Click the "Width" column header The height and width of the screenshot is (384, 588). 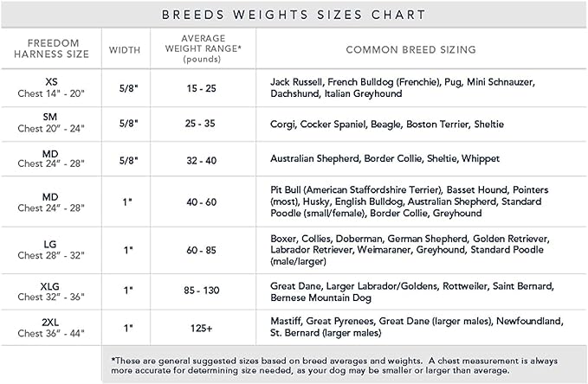[126, 49]
